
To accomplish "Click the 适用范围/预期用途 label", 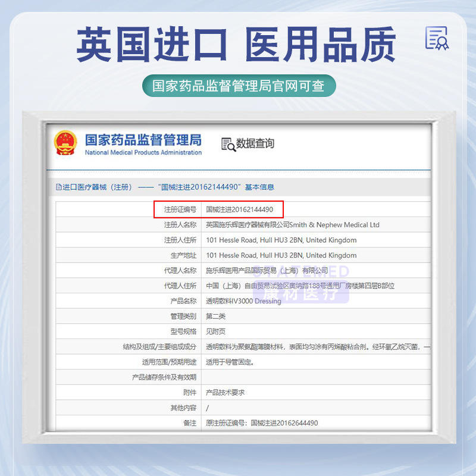I will click(x=170, y=362).
